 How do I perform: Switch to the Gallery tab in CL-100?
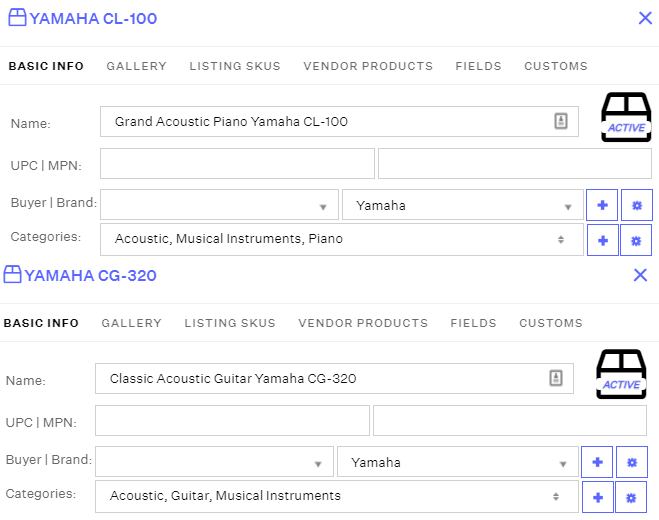click(x=137, y=66)
